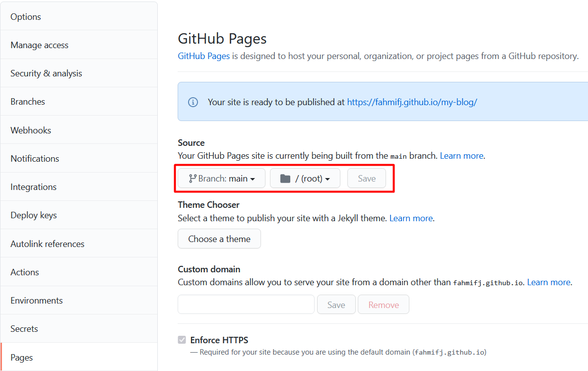
Task: Navigate to Webhooks settings
Action: (x=31, y=130)
